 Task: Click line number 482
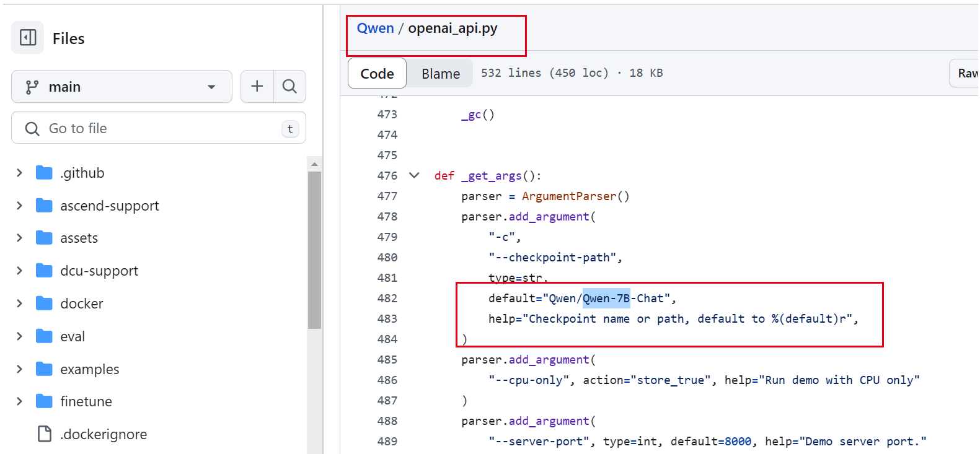pyautogui.click(x=387, y=298)
